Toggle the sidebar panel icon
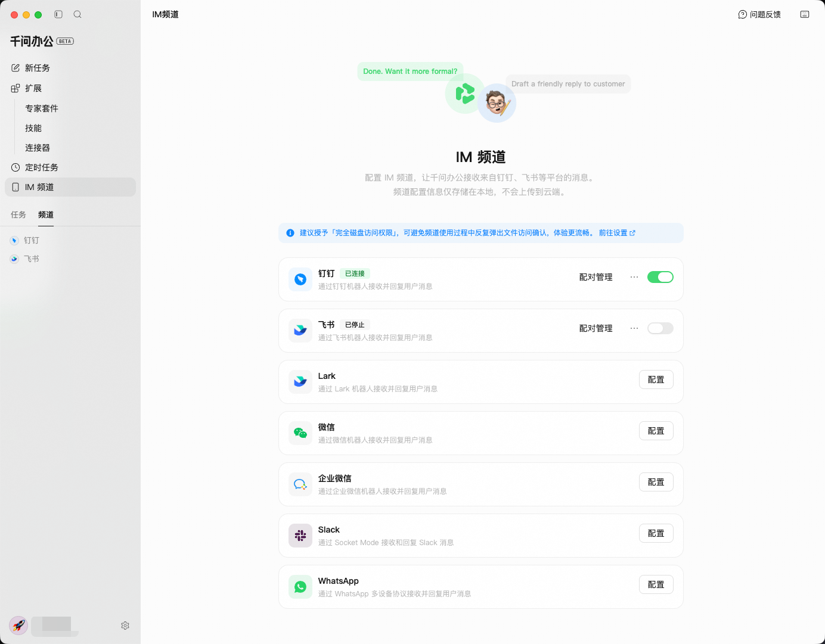 coord(58,14)
